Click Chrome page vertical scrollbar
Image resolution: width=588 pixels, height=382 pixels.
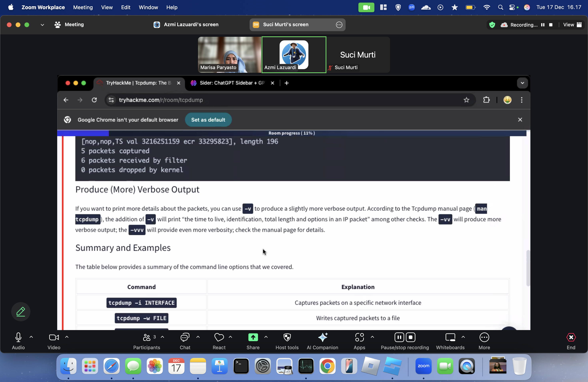(x=528, y=268)
